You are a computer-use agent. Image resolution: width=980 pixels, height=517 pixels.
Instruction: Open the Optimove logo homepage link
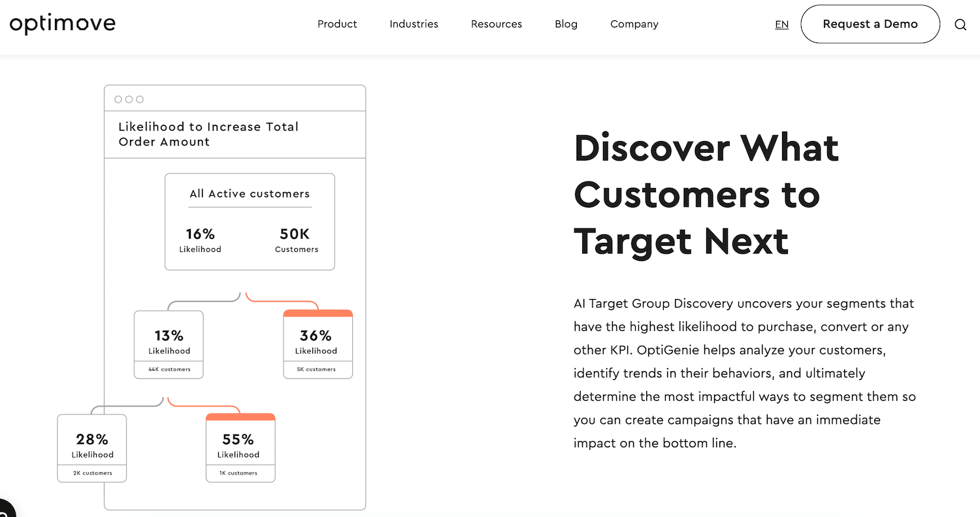click(x=63, y=24)
